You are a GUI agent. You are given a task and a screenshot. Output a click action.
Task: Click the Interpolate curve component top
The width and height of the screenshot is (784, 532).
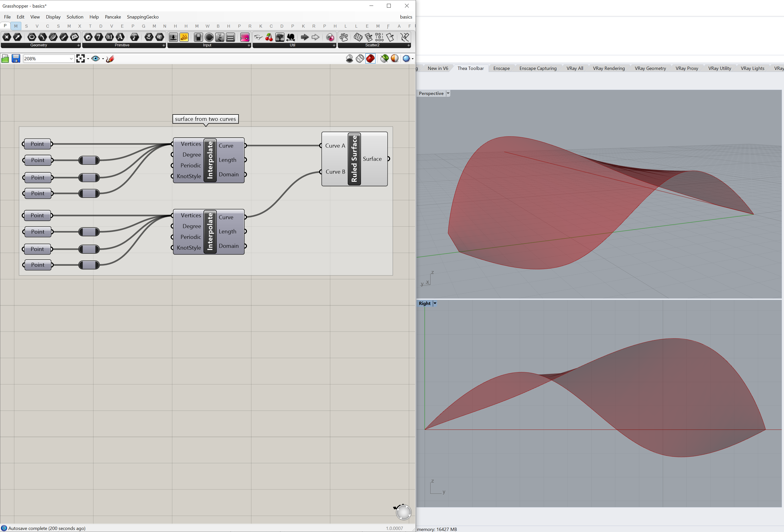click(209, 159)
